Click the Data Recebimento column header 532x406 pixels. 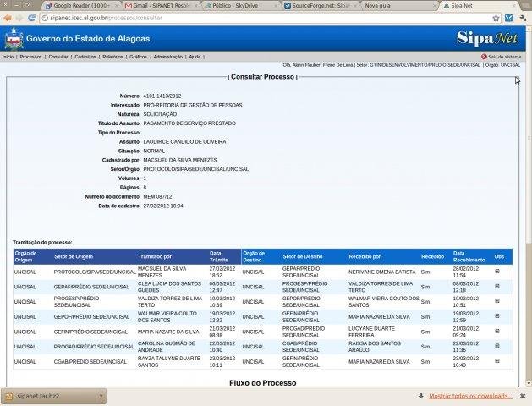pos(469,257)
